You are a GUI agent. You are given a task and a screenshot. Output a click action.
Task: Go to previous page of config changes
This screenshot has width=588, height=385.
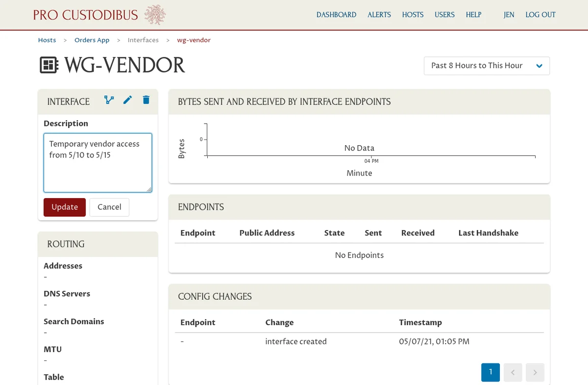[513, 373]
